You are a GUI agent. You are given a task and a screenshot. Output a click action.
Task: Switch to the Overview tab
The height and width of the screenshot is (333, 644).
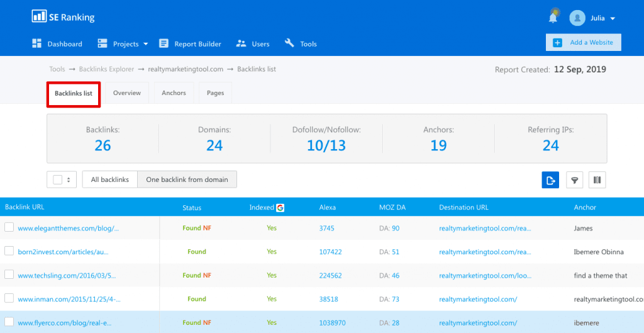pos(127,93)
